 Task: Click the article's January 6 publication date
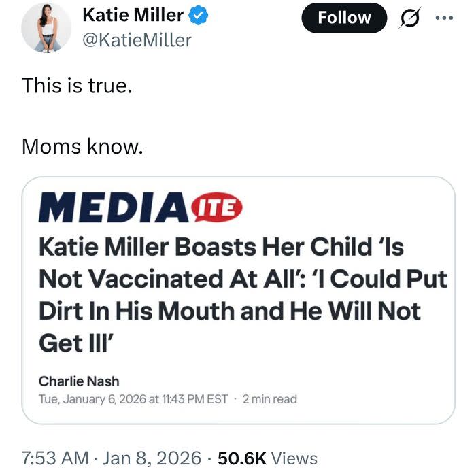133,399
